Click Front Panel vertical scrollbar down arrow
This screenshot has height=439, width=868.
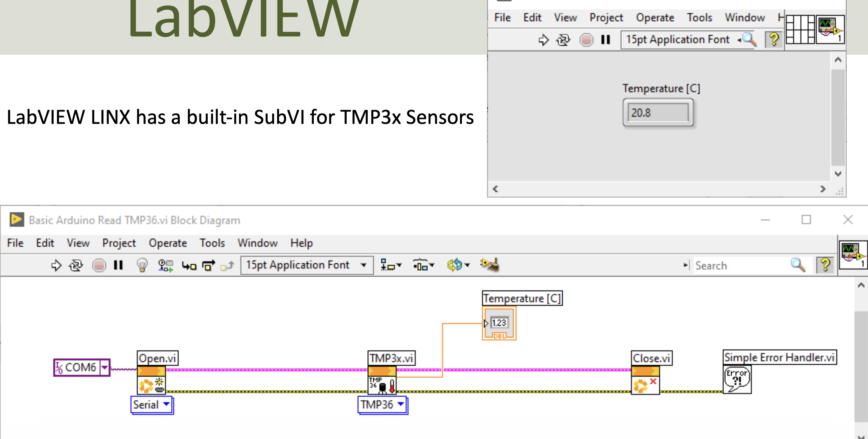838,174
